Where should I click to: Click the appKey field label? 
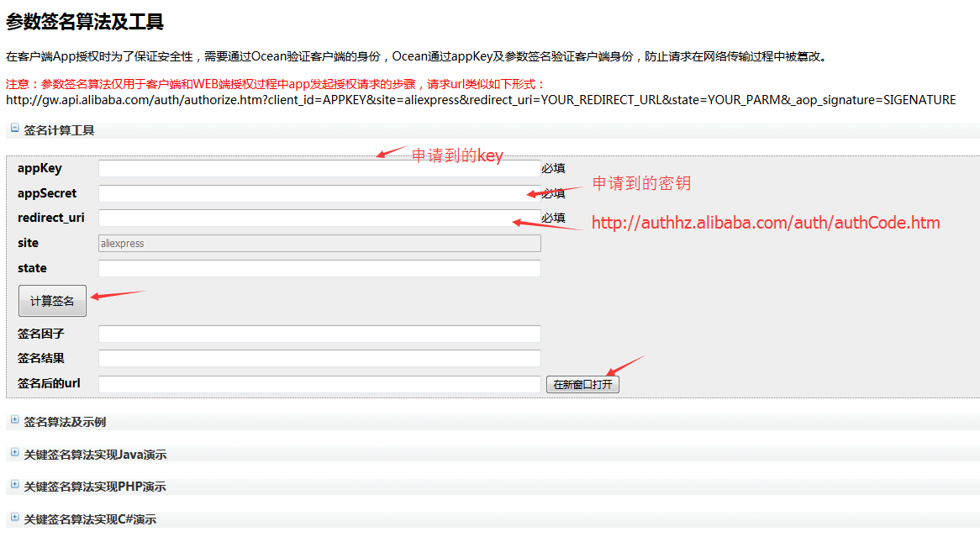(x=40, y=169)
